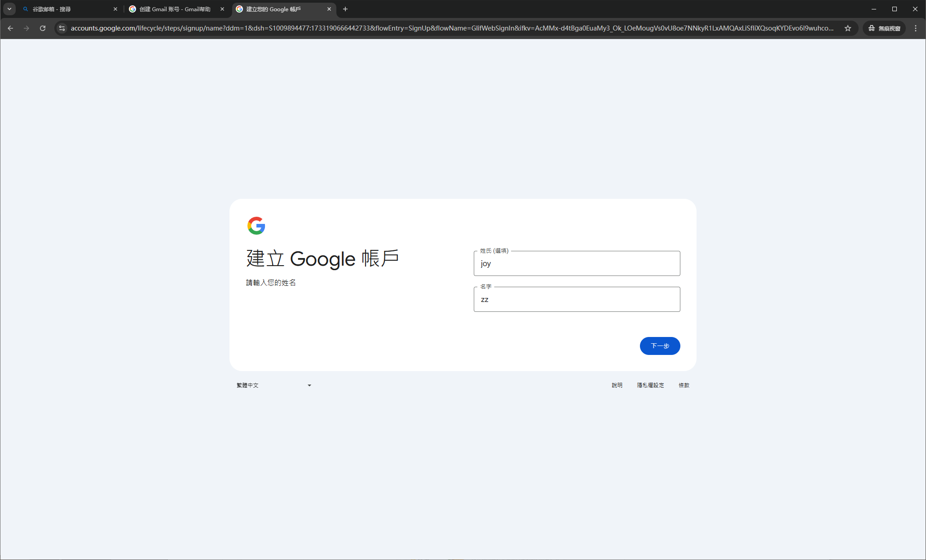This screenshot has width=926, height=560.
Task: Bookmark this page with the star icon
Action: (x=848, y=28)
